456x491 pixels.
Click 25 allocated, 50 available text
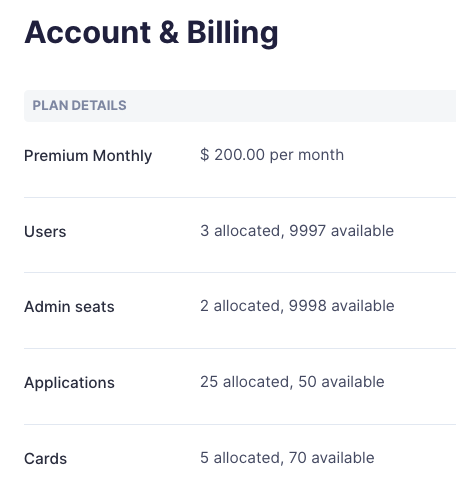(292, 382)
